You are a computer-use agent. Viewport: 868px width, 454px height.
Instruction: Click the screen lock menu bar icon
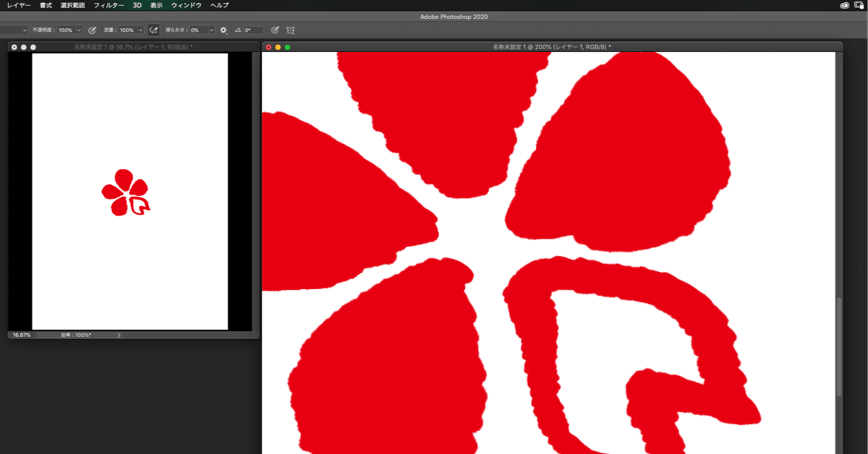tap(859, 5)
